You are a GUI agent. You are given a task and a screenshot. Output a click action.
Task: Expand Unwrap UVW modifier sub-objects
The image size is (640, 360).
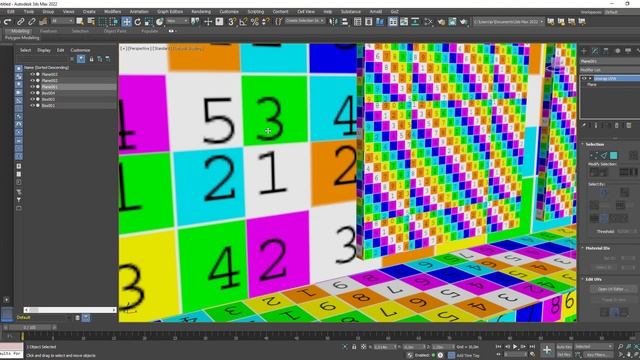pos(590,78)
